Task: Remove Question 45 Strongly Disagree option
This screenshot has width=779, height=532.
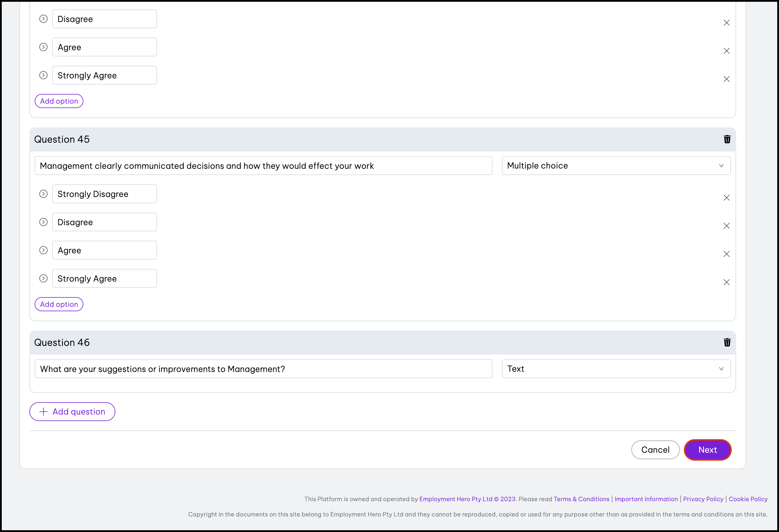Action: tap(726, 198)
